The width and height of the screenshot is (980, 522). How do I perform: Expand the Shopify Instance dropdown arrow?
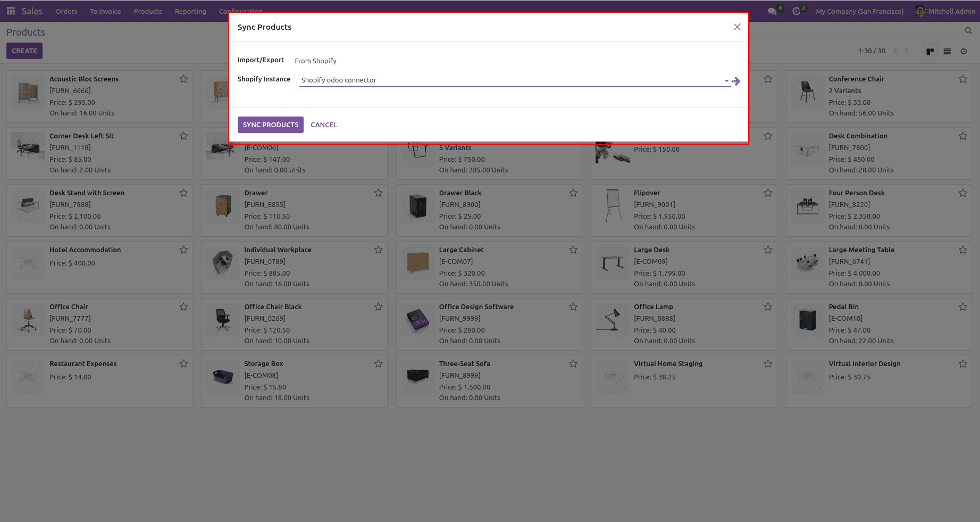click(x=726, y=81)
